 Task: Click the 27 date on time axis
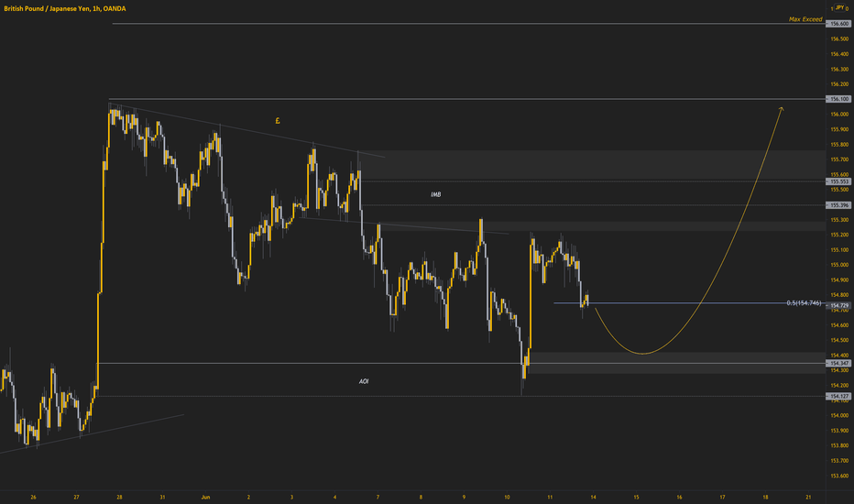point(76,497)
